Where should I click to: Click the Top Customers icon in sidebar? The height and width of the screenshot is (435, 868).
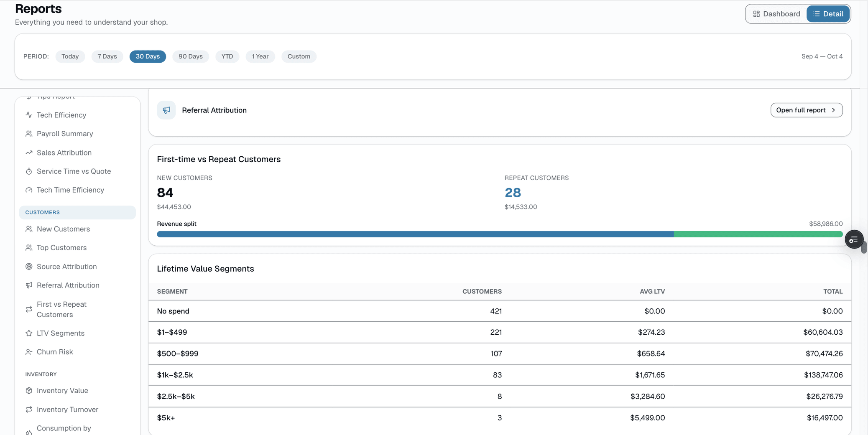(x=29, y=248)
